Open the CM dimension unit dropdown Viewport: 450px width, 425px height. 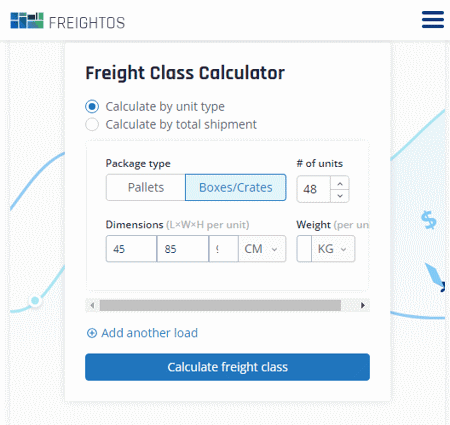[262, 249]
